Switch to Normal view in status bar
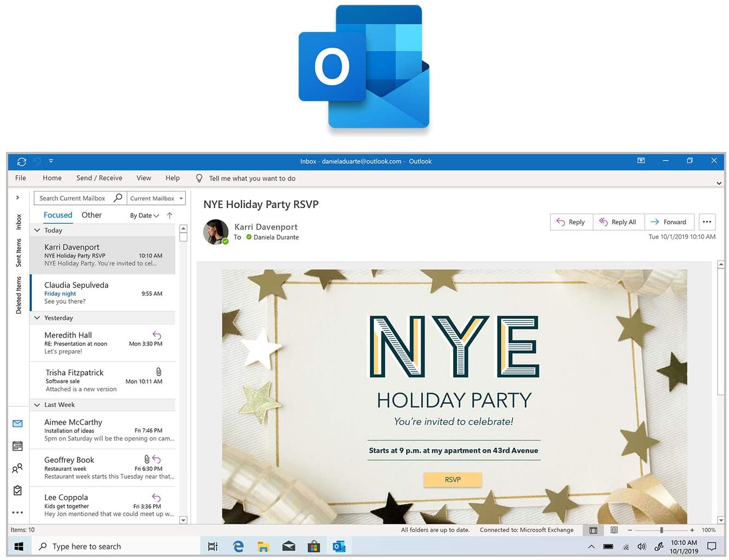This screenshot has height=560, width=729. tap(593, 530)
